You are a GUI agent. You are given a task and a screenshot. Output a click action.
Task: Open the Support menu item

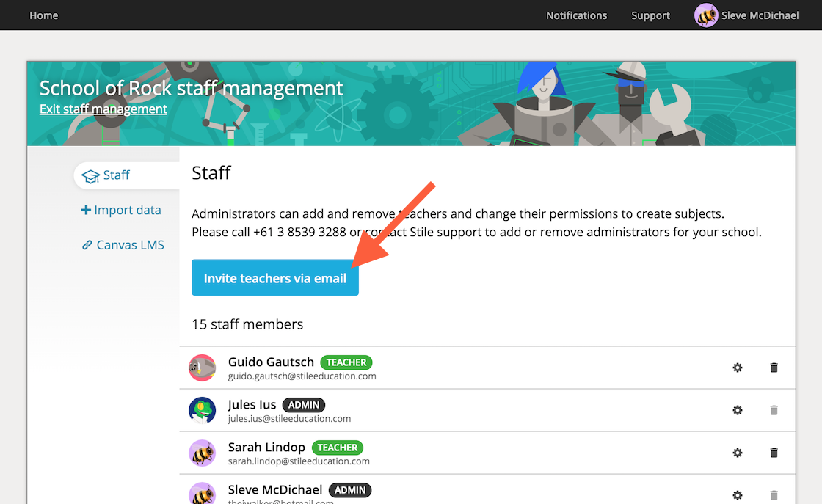pyautogui.click(x=650, y=15)
